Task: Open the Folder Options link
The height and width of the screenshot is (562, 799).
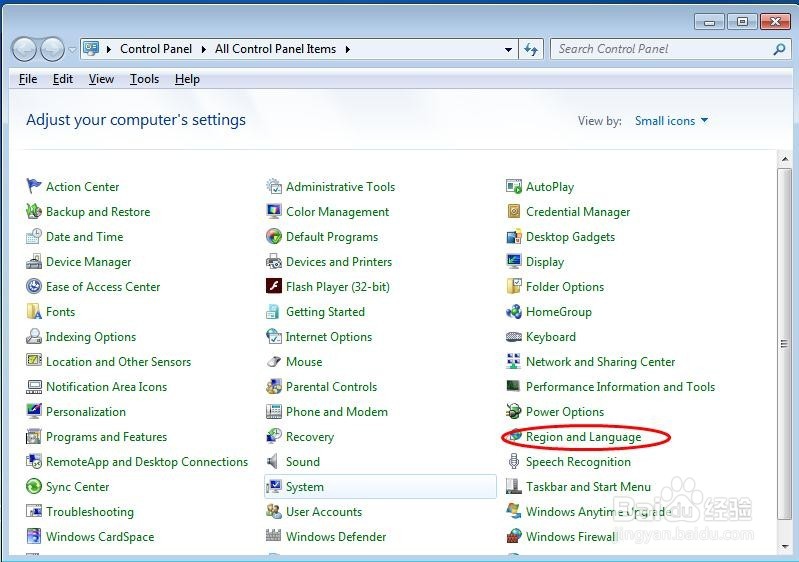Action: click(x=565, y=287)
